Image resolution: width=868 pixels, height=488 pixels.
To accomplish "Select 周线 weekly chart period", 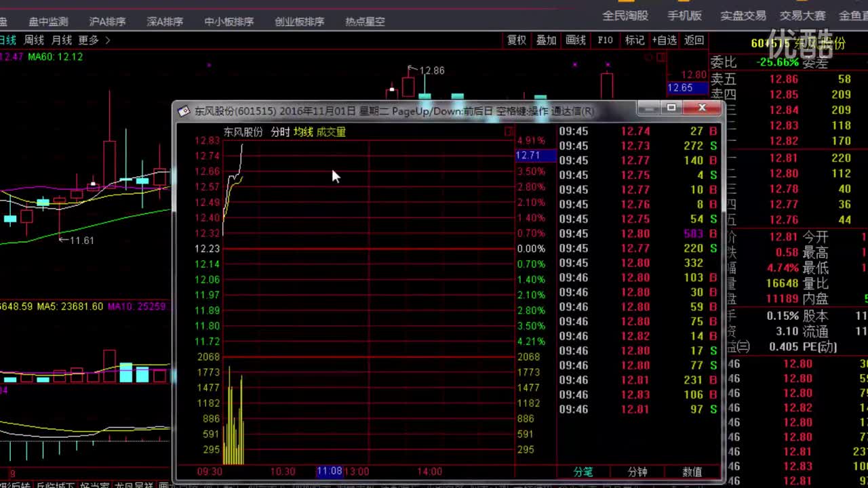I will 34,41.
